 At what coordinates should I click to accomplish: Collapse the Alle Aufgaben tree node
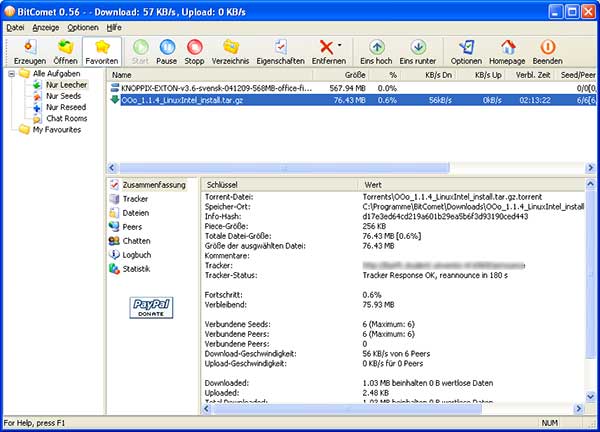tap(11, 73)
